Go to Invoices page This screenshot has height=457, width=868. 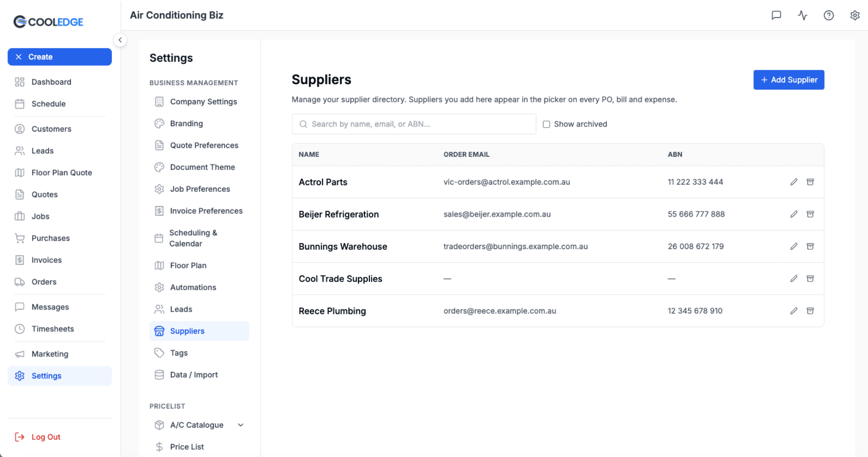tap(60, 260)
